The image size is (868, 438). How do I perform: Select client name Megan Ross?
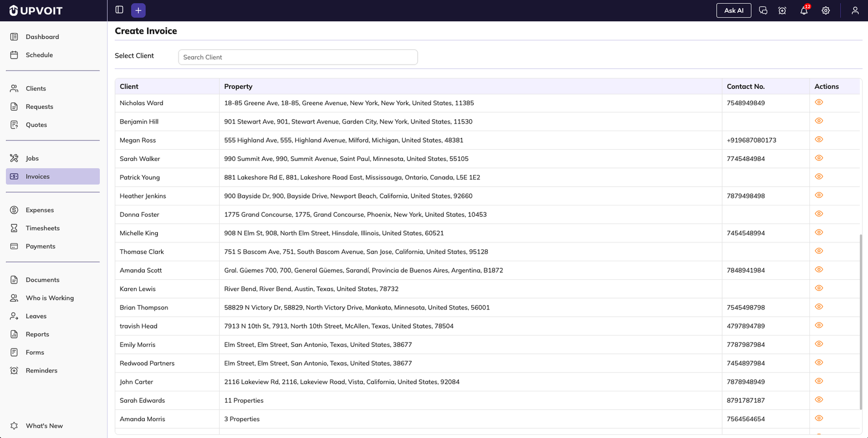138,140
